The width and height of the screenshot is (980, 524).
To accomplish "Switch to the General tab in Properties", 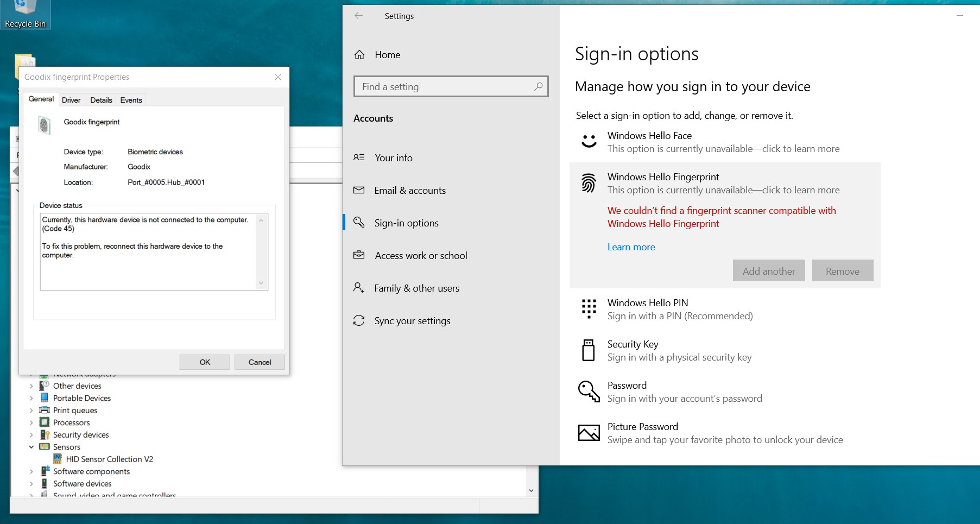I will pos(41,99).
